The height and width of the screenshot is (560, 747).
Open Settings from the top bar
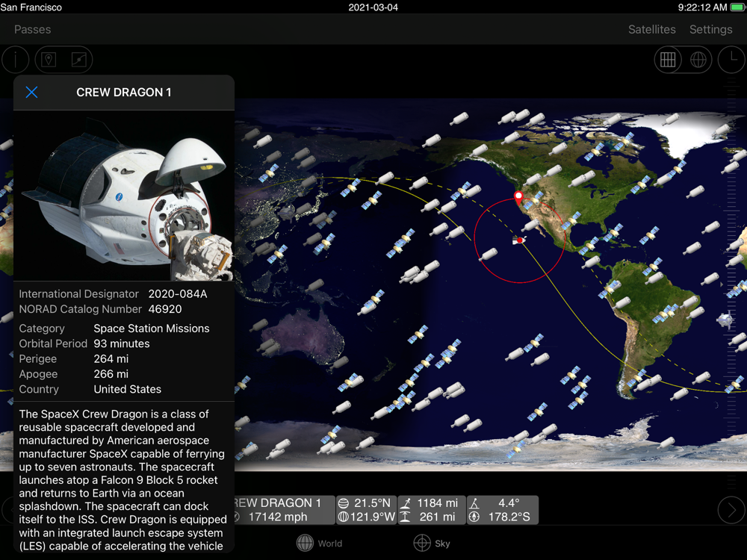(x=711, y=30)
